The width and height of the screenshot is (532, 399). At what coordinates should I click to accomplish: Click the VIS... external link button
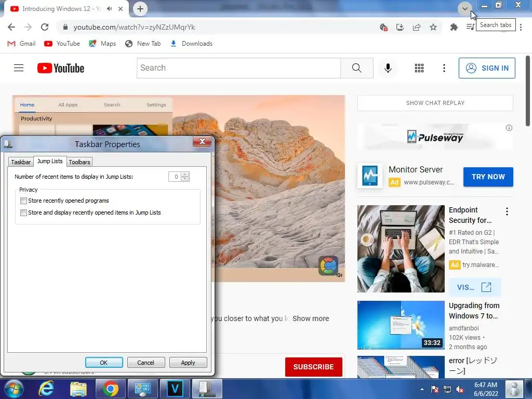coord(474,287)
